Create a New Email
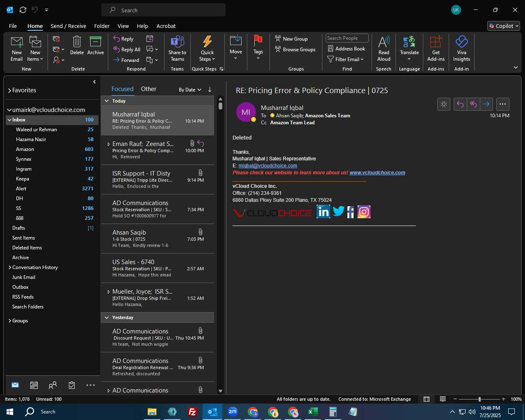 click(16, 49)
